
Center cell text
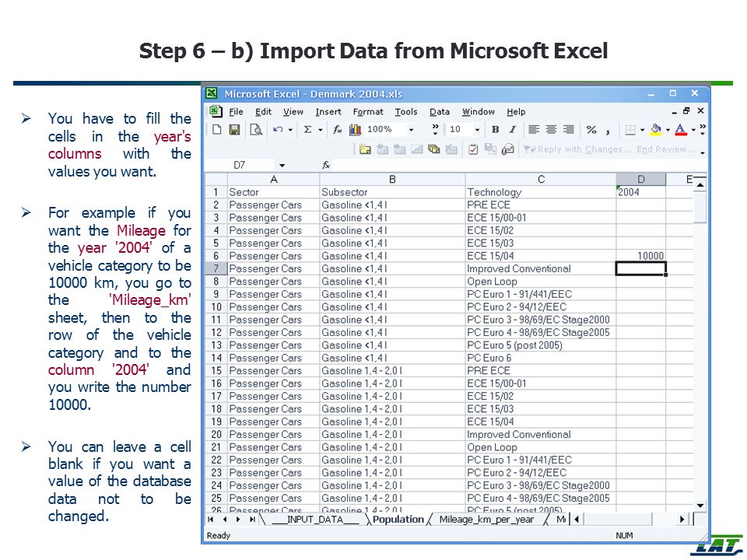551,130
